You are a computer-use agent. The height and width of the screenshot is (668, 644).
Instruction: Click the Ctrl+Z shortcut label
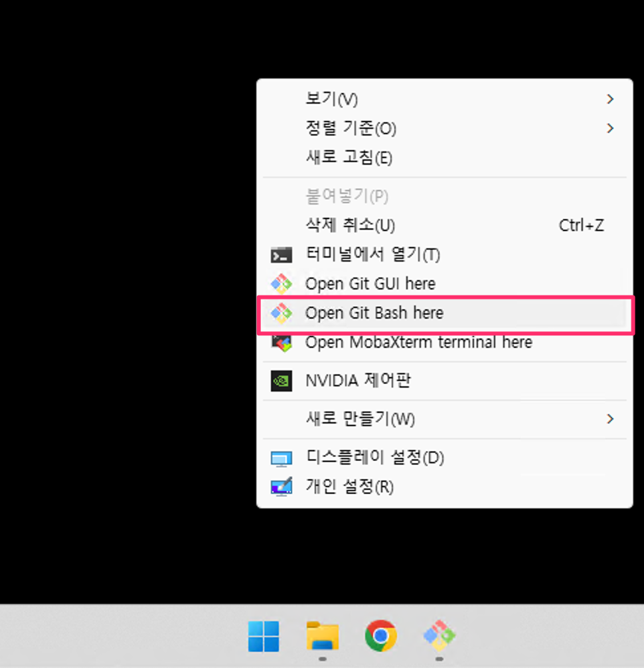click(x=581, y=225)
